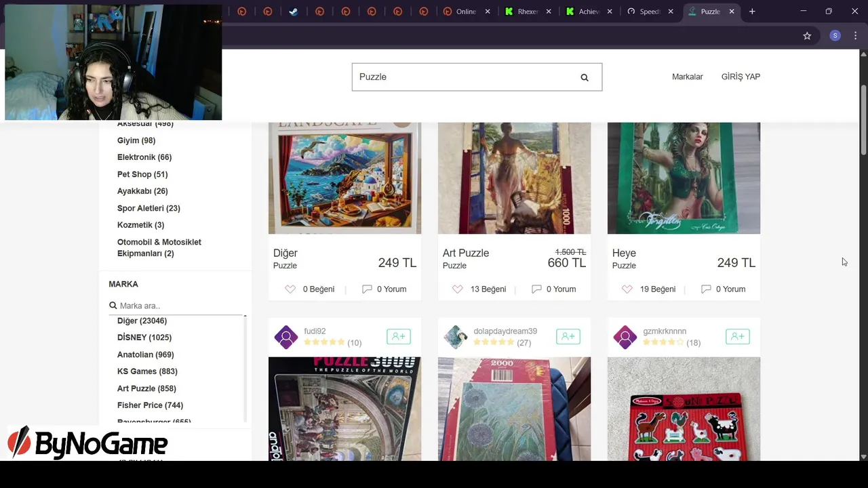Click seller name fudi92
The width and height of the screenshot is (868, 488).
pos(315,331)
